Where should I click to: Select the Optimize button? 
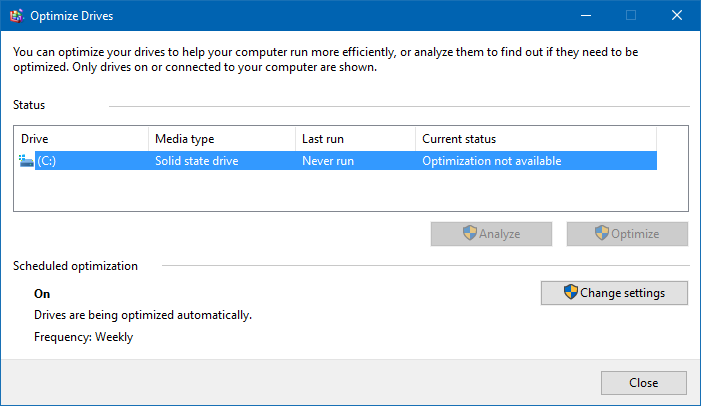[627, 234]
